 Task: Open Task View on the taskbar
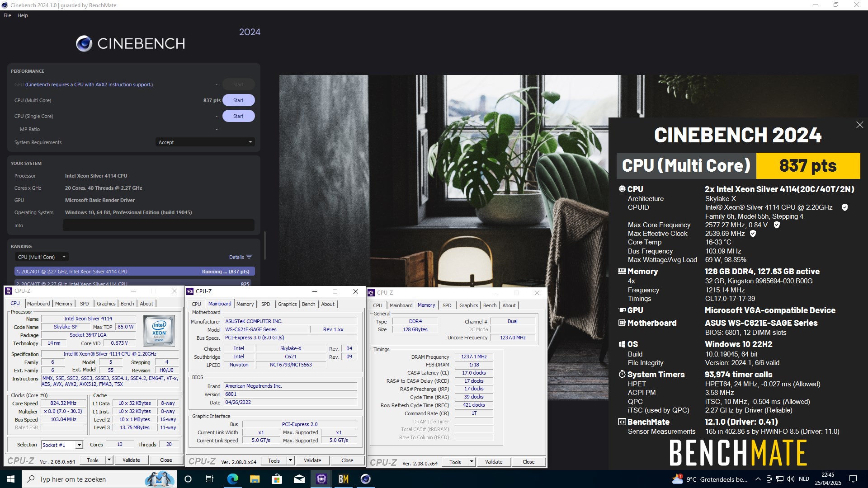(x=210, y=479)
